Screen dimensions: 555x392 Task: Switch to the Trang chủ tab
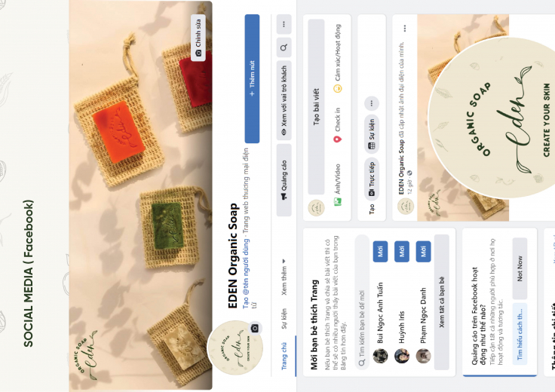[x=284, y=356]
